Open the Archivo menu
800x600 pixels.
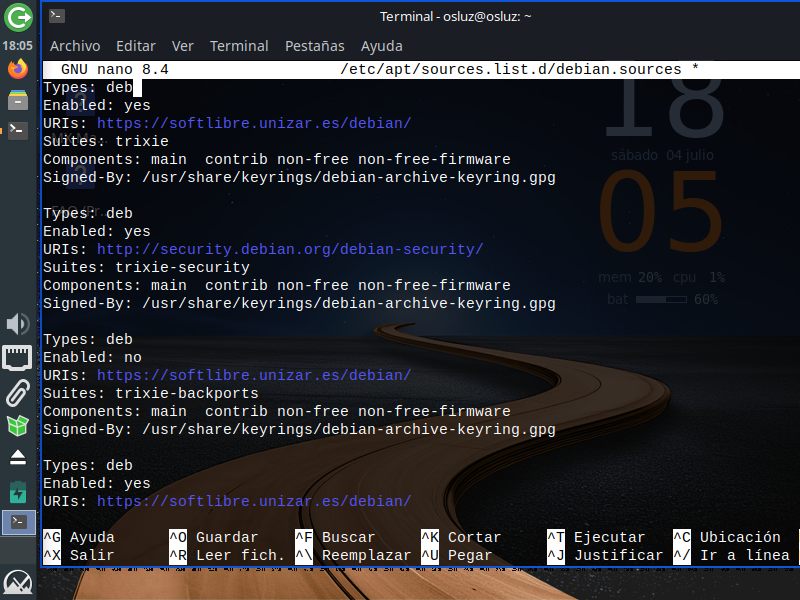(75, 46)
